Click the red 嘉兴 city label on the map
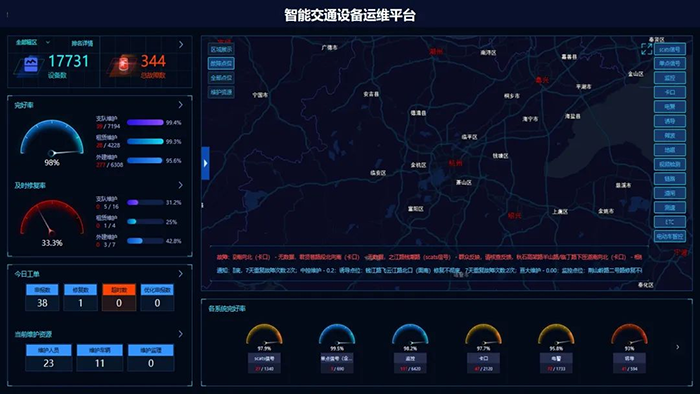 tap(542, 80)
